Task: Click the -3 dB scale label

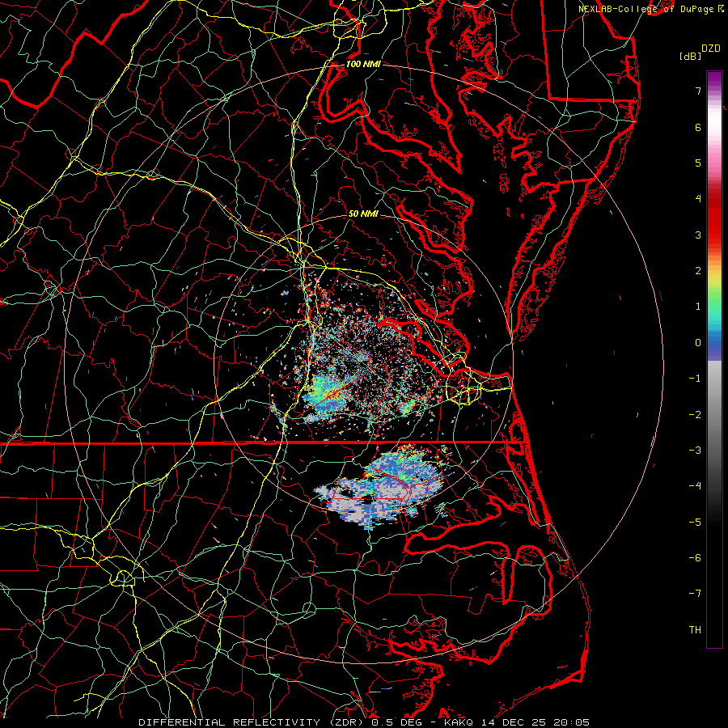Action: pyautogui.click(x=695, y=451)
